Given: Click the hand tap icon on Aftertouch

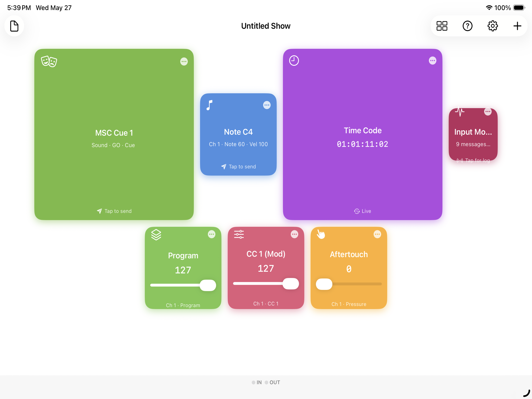Looking at the screenshot, I should click(x=321, y=234).
